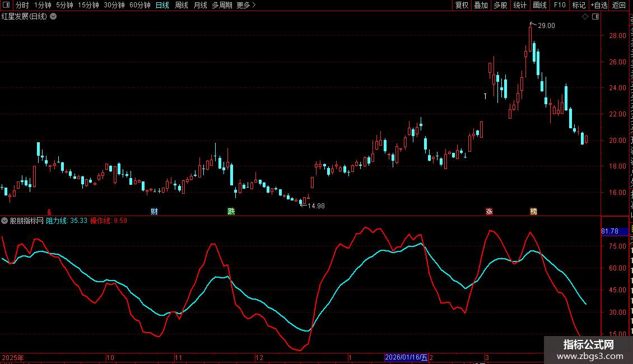Click the 叠加 overlay button
The width and height of the screenshot is (633, 364).
pos(481,5)
